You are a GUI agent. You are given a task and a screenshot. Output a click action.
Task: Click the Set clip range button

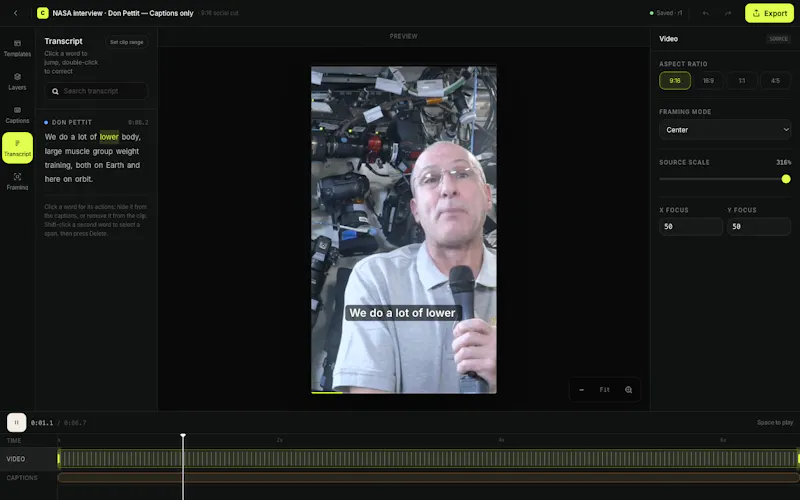click(x=127, y=42)
